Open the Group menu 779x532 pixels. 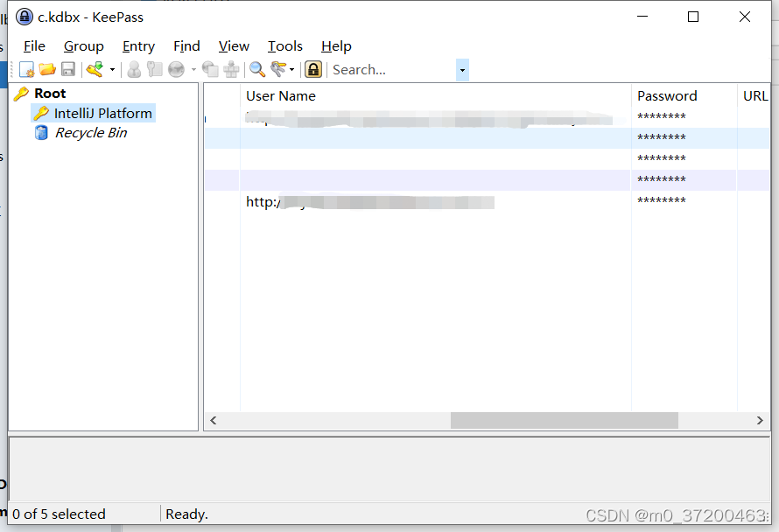coord(83,46)
